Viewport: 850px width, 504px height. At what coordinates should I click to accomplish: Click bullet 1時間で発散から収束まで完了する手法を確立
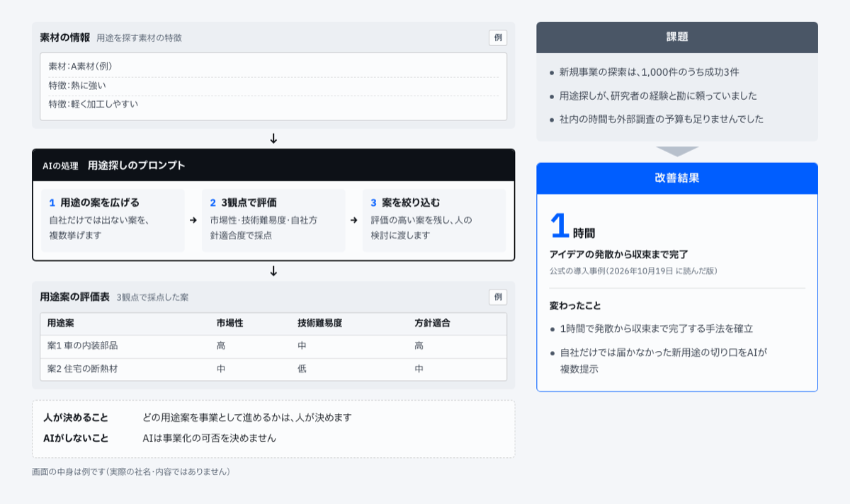[657, 328]
